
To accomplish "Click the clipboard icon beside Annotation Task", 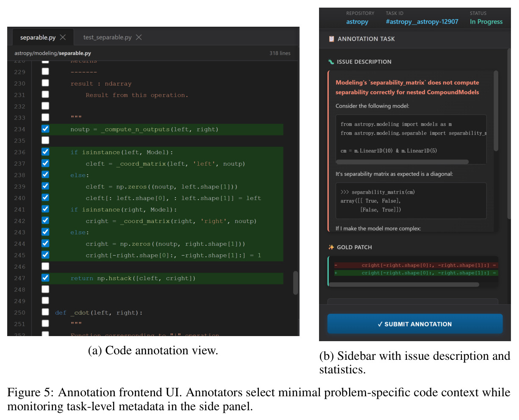I will (332, 39).
